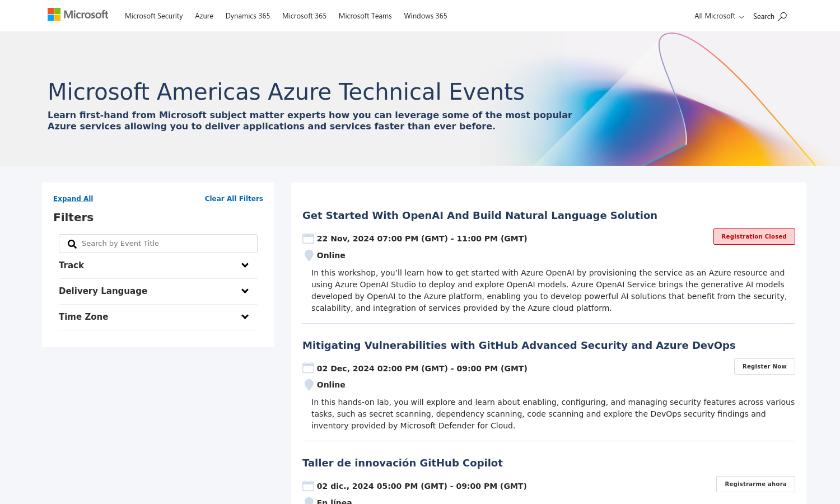The width and height of the screenshot is (840, 504).
Task: Open Azure in the top navigation
Action: pyautogui.click(x=204, y=16)
